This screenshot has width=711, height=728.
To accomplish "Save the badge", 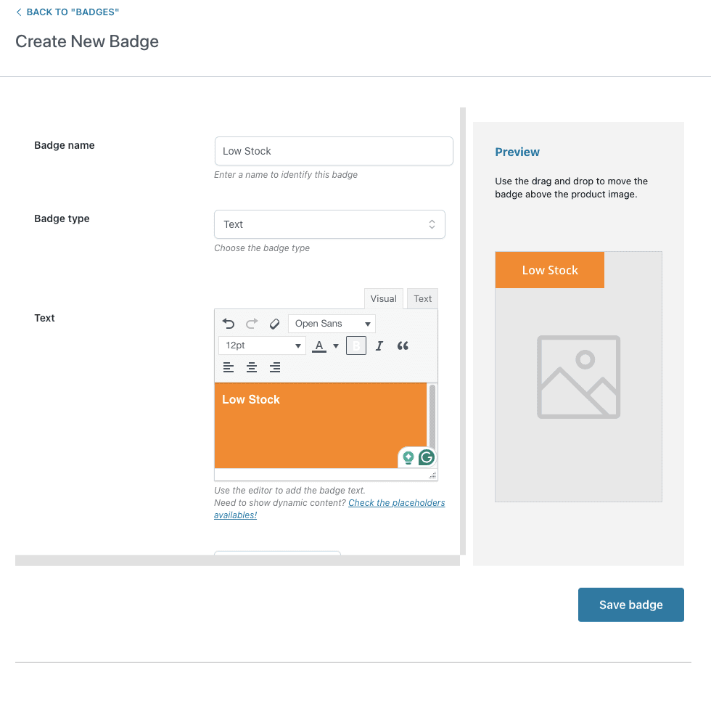I will 630,604.
